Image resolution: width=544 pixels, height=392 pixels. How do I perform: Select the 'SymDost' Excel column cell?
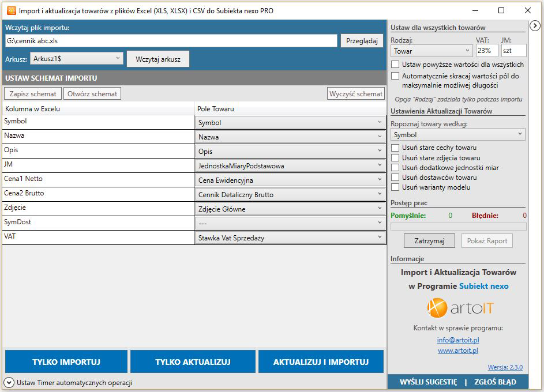coord(98,223)
